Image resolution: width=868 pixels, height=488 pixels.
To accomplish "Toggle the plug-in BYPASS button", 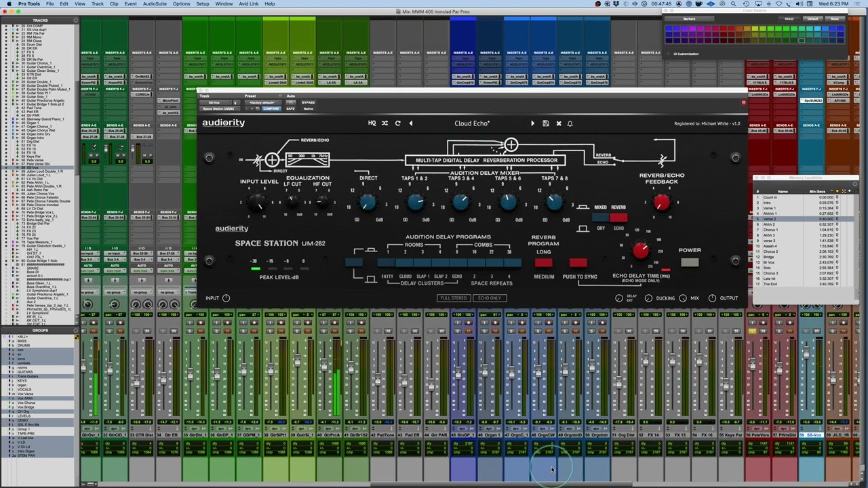I will (309, 102).
